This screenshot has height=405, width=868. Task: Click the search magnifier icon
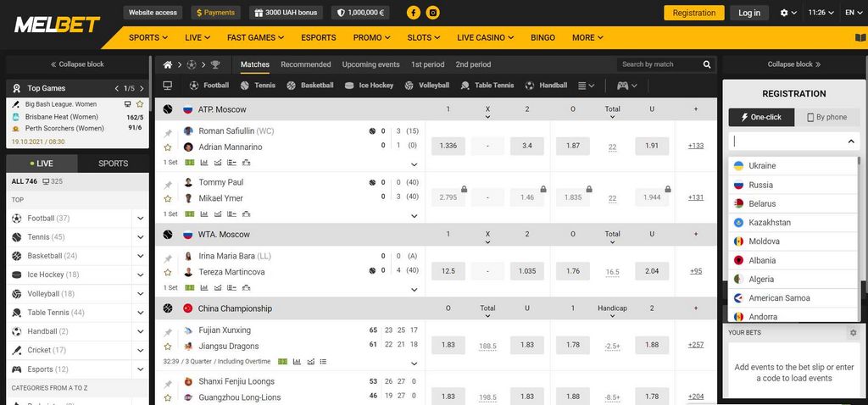coord(707,64)
